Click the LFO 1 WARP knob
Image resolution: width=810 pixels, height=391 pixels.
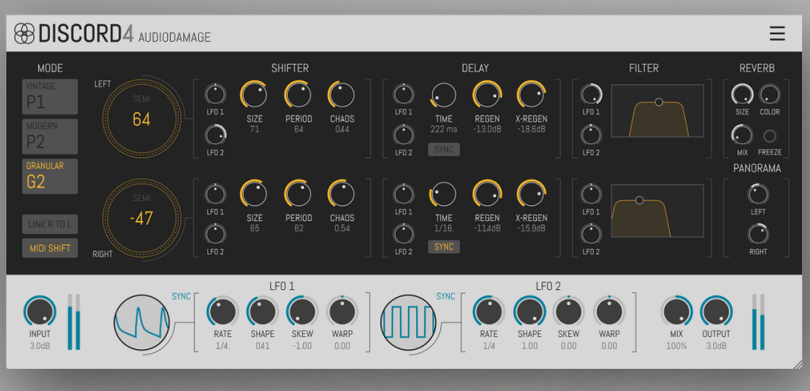(342, 312)
